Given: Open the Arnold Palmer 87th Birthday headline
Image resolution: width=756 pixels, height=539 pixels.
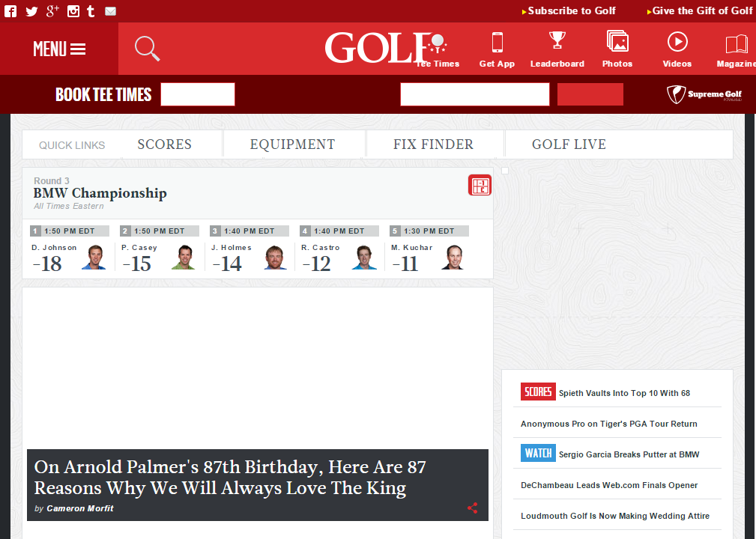Looking at the screenshot, I should tap(230, 478).
